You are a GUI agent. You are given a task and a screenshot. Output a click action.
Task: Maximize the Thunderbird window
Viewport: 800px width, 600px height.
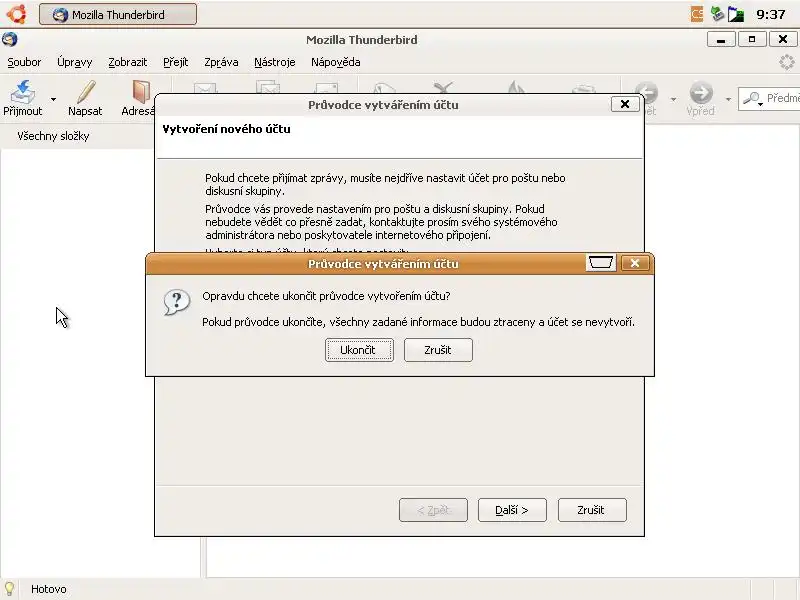click(752, 39)
